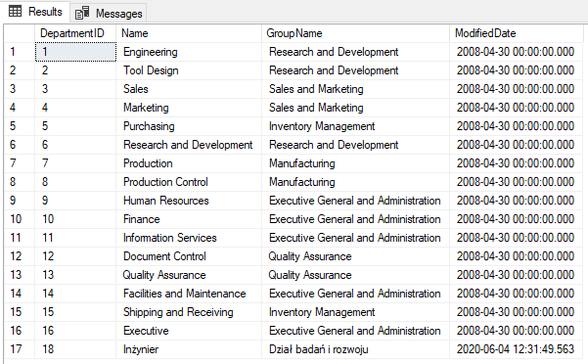The height and width of the screenshot is (364, 588).
Task: Select the Results tab
Action: click(x=35, y=12)
